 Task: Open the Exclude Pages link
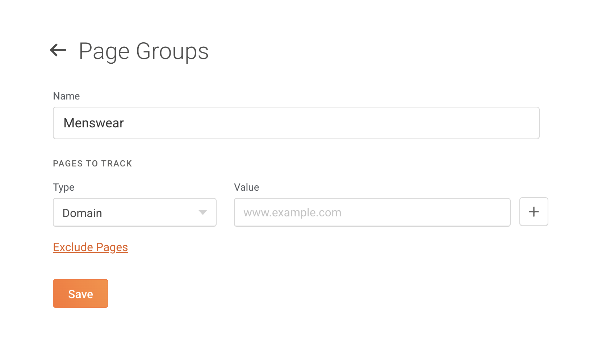pyautogui.click(x=91, y=247)
